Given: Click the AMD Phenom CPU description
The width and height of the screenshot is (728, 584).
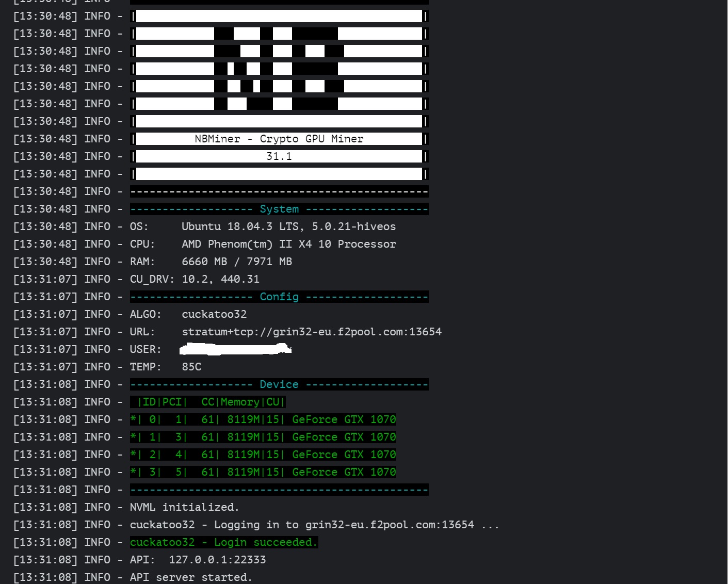Looking at the screenshot, I should click(289, 244).
